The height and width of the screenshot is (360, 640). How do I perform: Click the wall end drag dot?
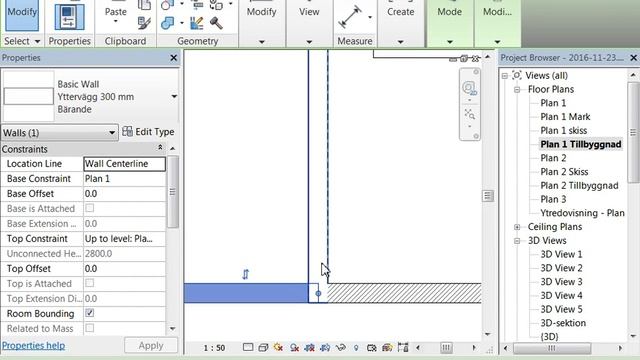coord(318,293)
